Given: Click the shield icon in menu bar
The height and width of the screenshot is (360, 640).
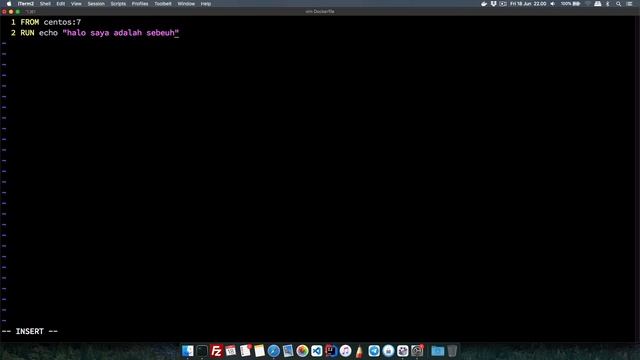Looking at the screenshot, I should (x=493, y=4).
